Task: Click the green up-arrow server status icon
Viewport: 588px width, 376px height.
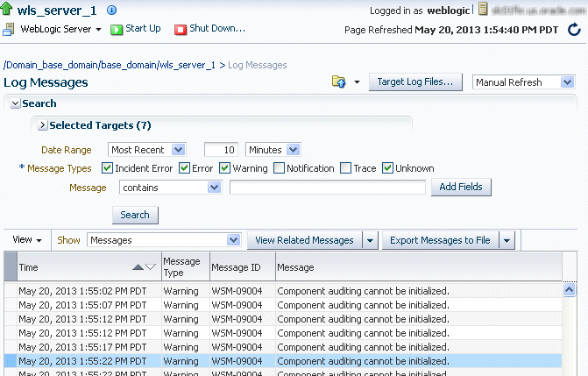Action: coord(6,9)
